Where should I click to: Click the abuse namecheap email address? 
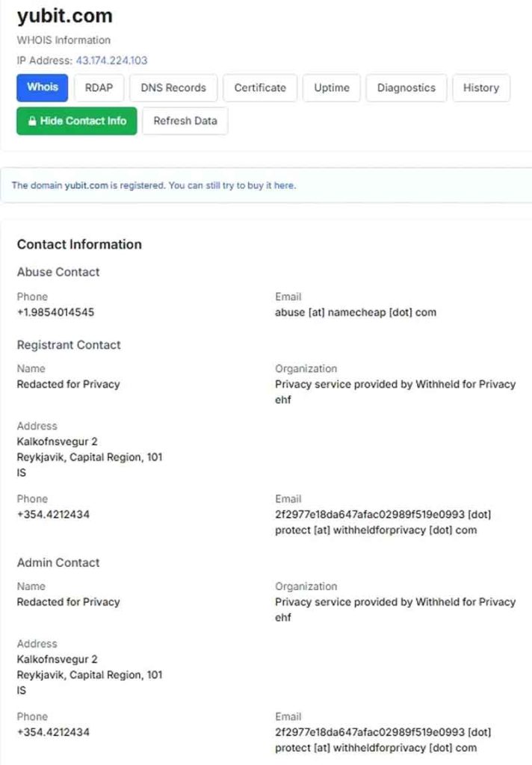(356, 312)
